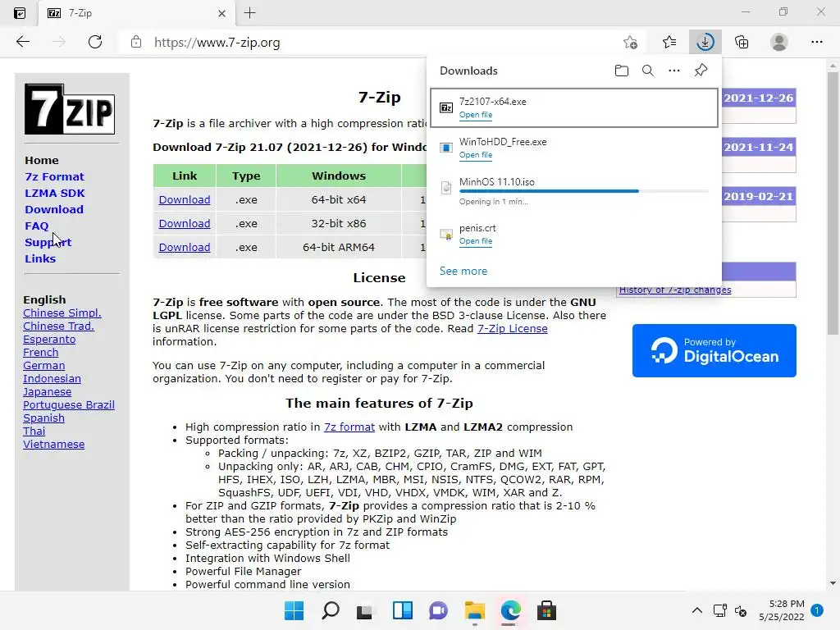Open network status tray icon
840x630 pixels.
click(x=719, y=610)
